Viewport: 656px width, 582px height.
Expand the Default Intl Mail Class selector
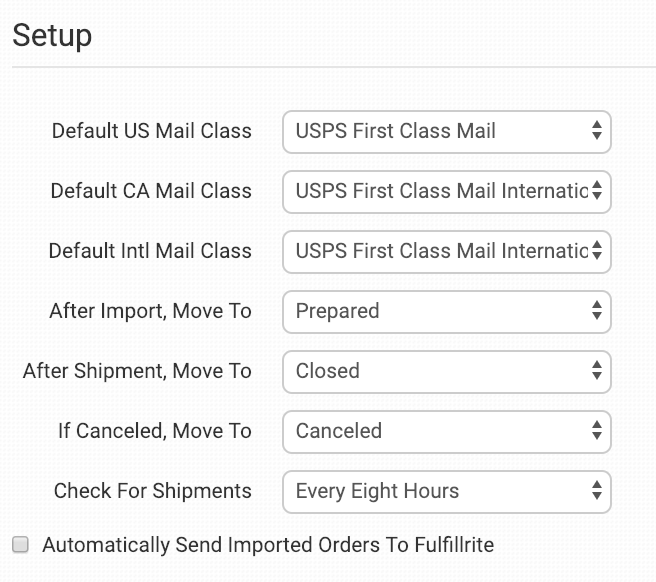coord(446,251)
